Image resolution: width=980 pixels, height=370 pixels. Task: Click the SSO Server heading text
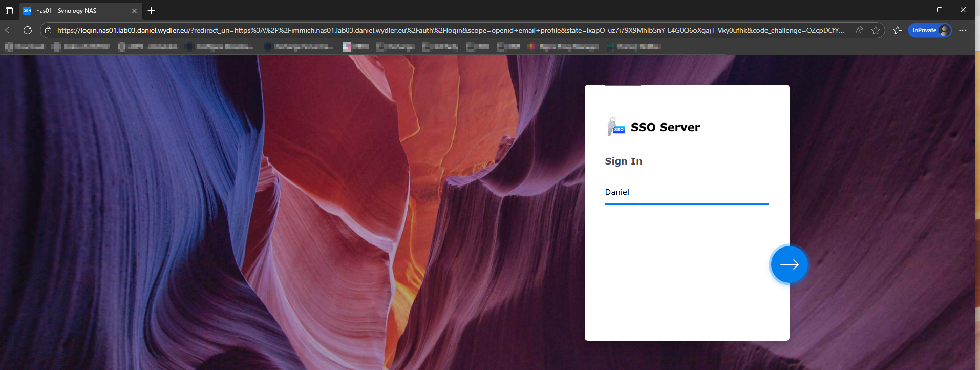pos(665,127)
